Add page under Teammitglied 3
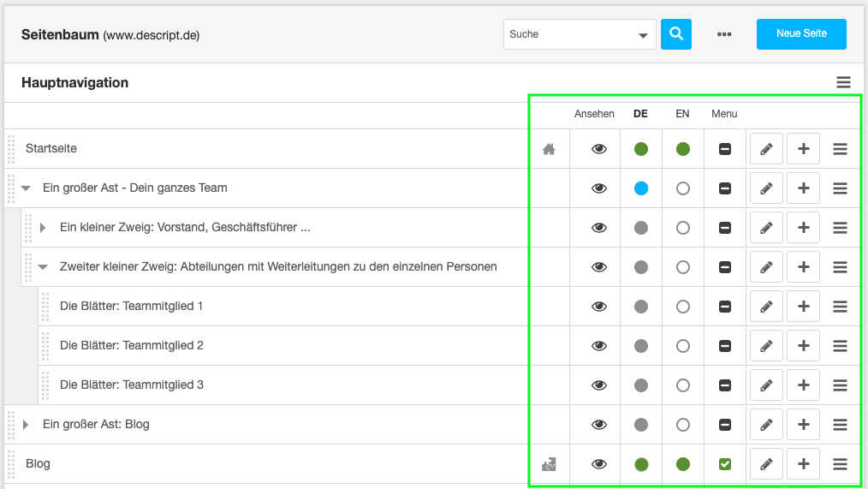This screenshot has height=489, width=868. tap(803, 385)
